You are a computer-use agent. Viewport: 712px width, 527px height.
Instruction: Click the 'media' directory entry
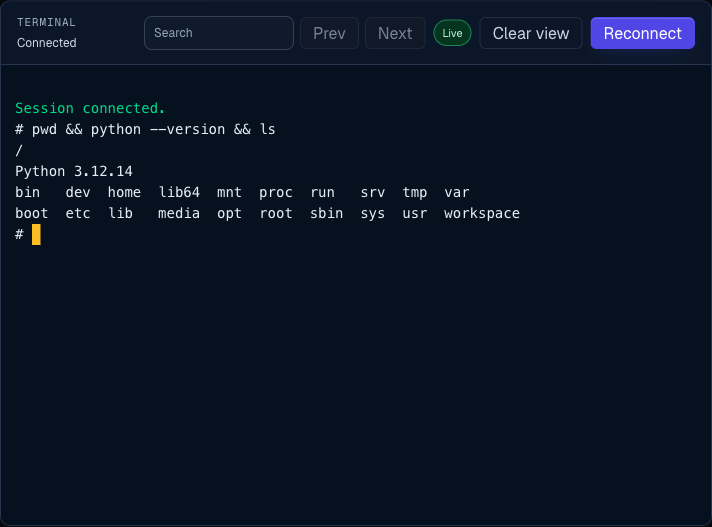(179, 214)
